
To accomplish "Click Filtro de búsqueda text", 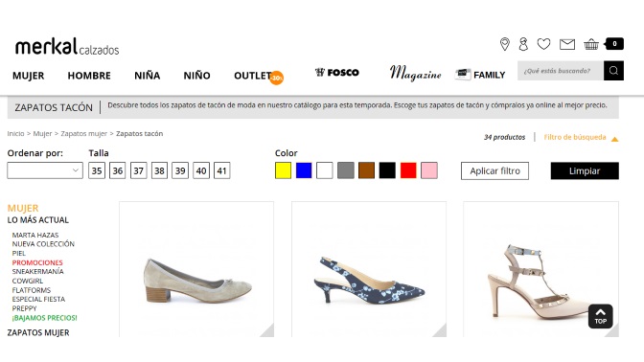I will pos(575,137).
